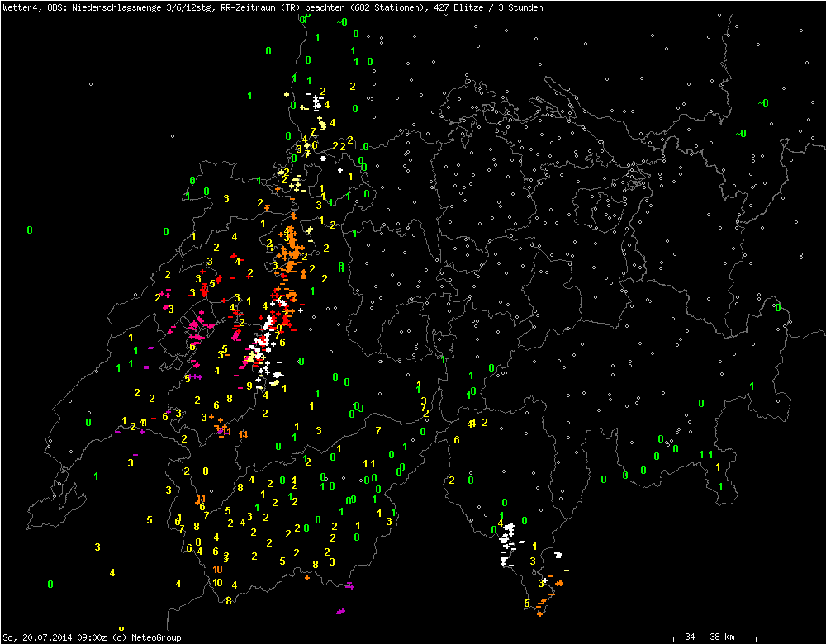The image size is (826, 644).
Task: Click the small white square lightning blob
Action: [x=559, y=556]
